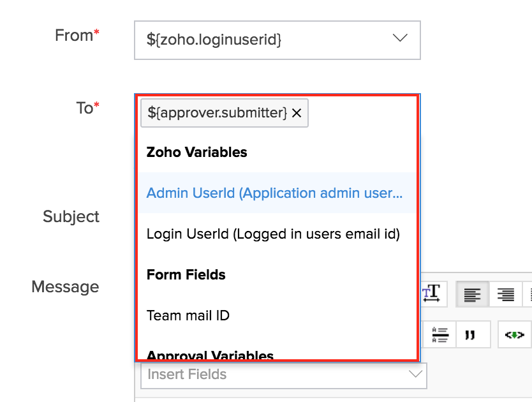Expand the From dropdown using its chevron
The width and height of the screenshot is (532, 402).
click(x=400, y=38)
